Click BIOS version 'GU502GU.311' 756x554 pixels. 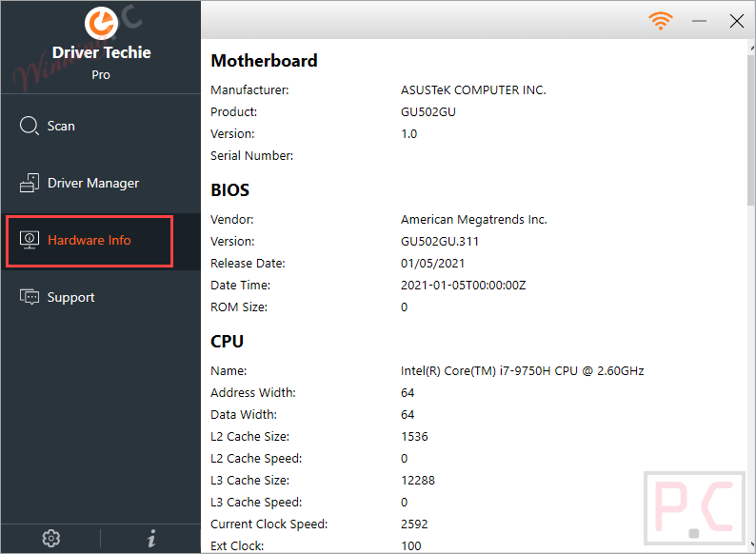click(440, 241)
